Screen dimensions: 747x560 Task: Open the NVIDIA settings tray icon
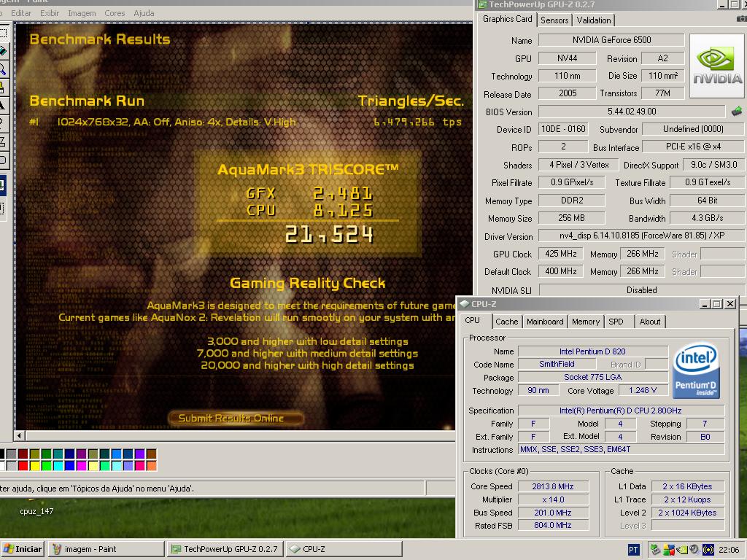[682, 550]
